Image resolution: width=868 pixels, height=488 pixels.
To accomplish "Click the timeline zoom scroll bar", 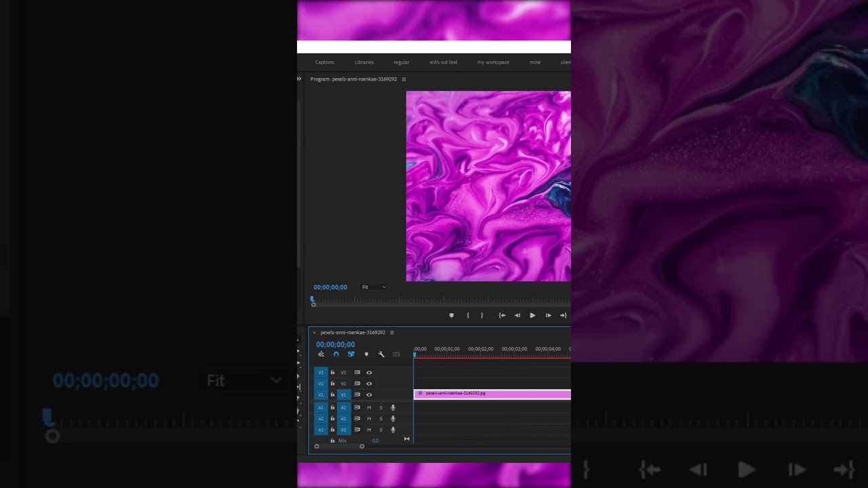I will point(339,446).
